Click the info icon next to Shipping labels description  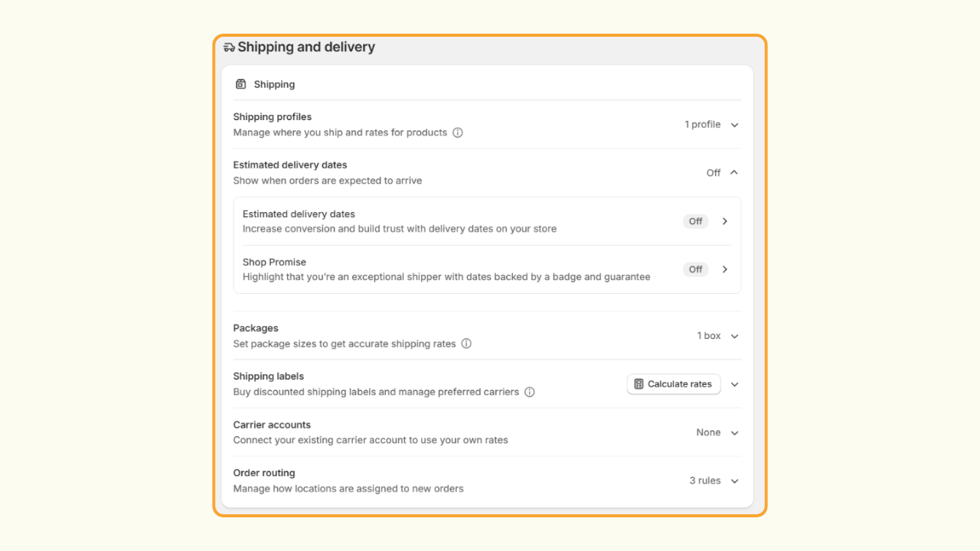click(530, 392)
